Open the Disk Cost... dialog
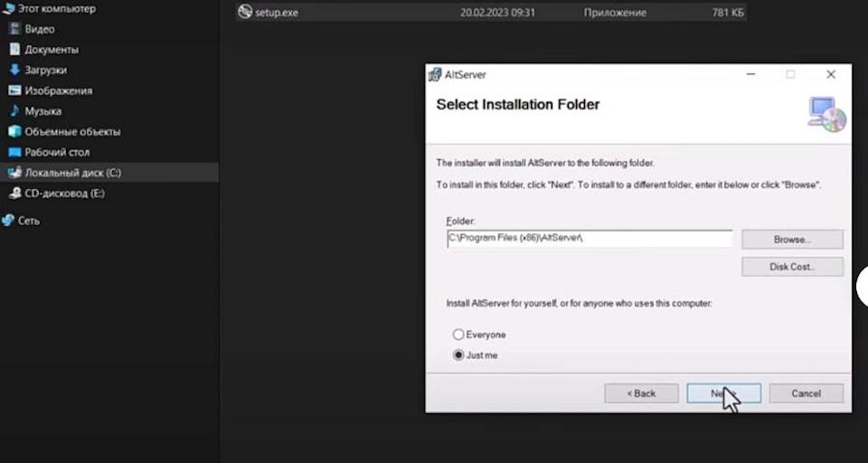 click(792, 267)
